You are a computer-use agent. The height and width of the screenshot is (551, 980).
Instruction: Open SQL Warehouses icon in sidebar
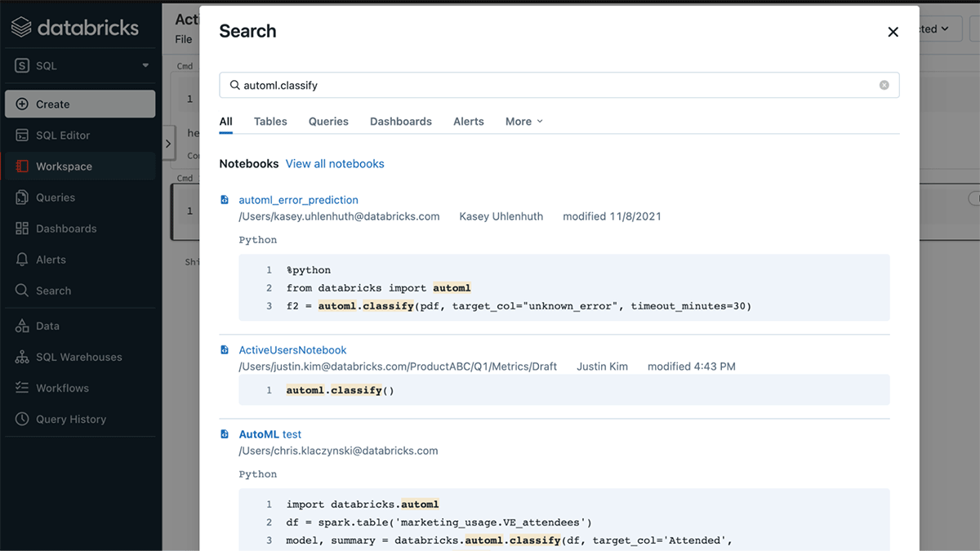22,358
